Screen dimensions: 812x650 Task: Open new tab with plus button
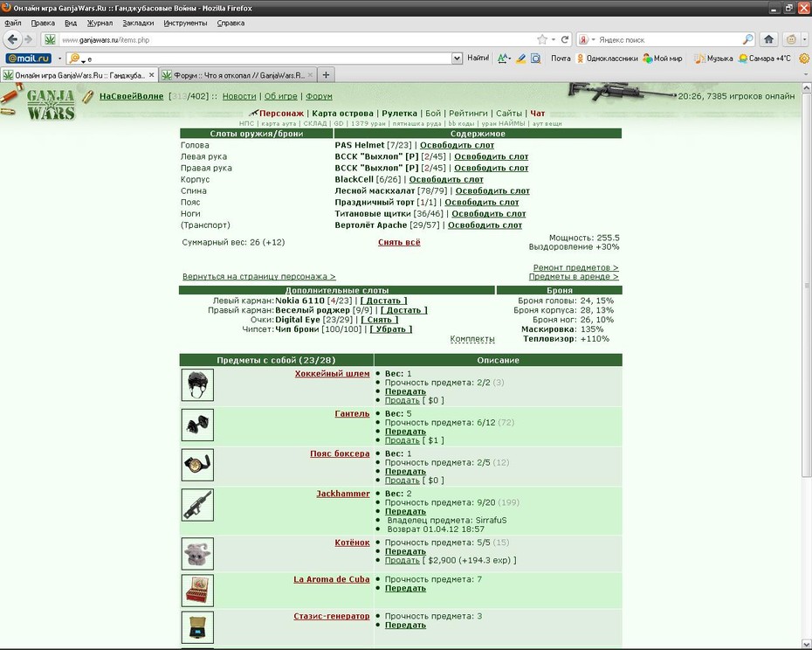click(x=326, y=75)
